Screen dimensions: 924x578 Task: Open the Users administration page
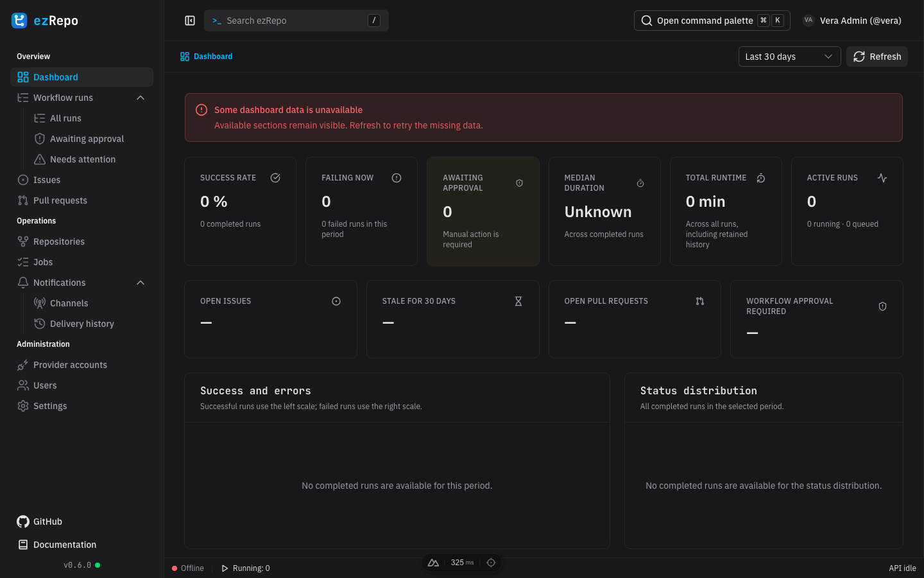tap(81, 385)
